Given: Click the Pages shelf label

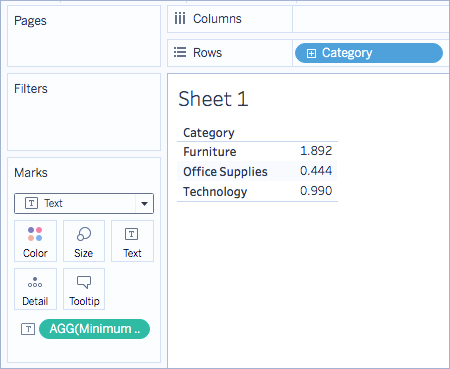Looking at the screenshot, I should pyautogui.click(x=30, y=21).
